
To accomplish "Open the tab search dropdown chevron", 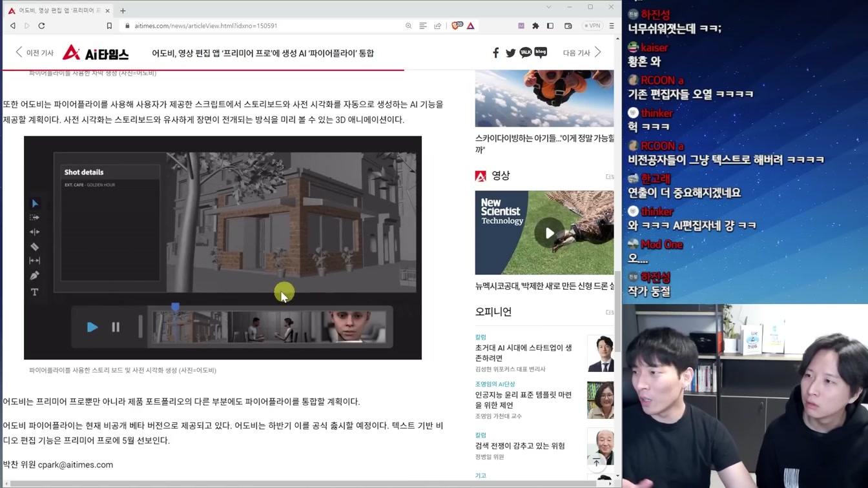I will tap(548, 7).
